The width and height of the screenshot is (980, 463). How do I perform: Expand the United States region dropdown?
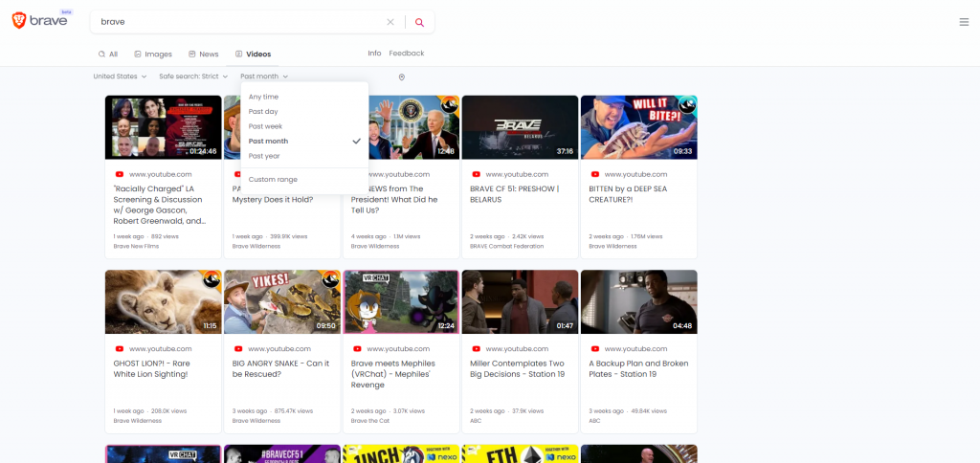click(120, 77)
